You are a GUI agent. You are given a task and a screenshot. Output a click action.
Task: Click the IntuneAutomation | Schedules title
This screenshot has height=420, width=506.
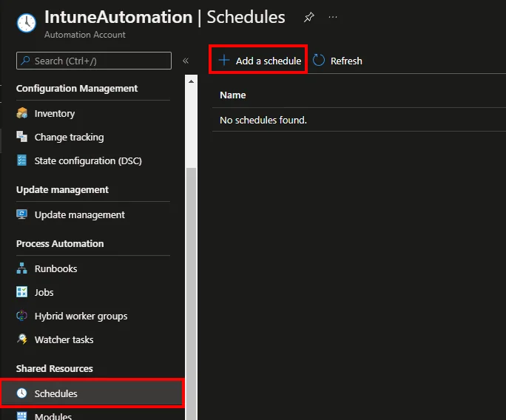(x=164, y=17)
